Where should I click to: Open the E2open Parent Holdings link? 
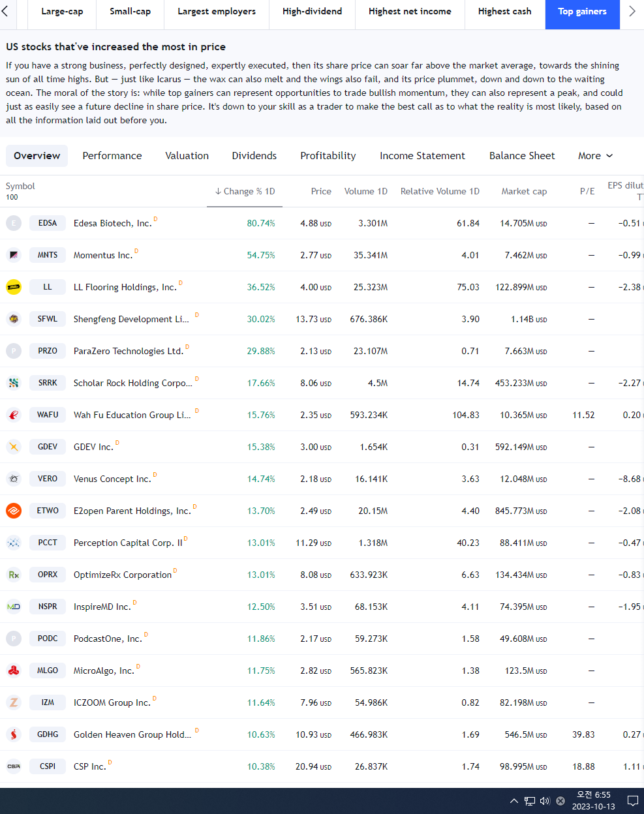(132, 511)
